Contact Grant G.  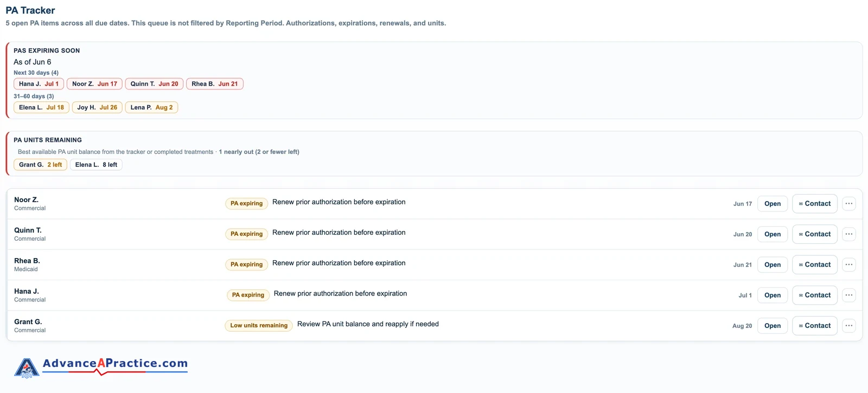pos(815,326)
